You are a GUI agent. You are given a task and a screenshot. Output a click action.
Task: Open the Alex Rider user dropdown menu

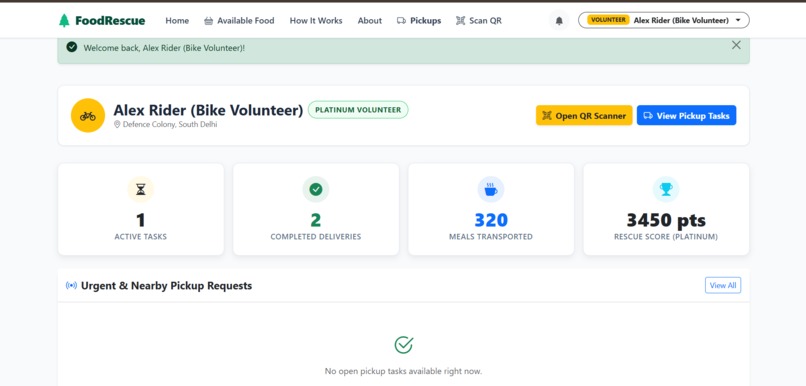pyautogui.click(x=664, y=21)
